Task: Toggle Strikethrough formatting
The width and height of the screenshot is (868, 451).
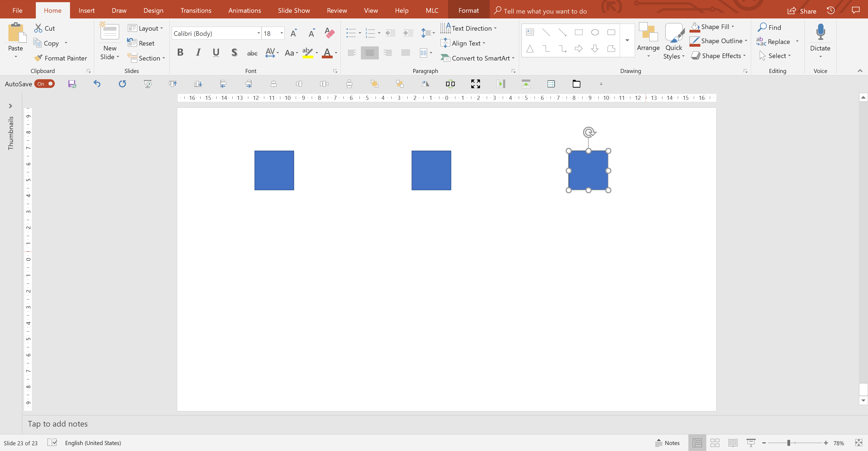Action: 252,53
